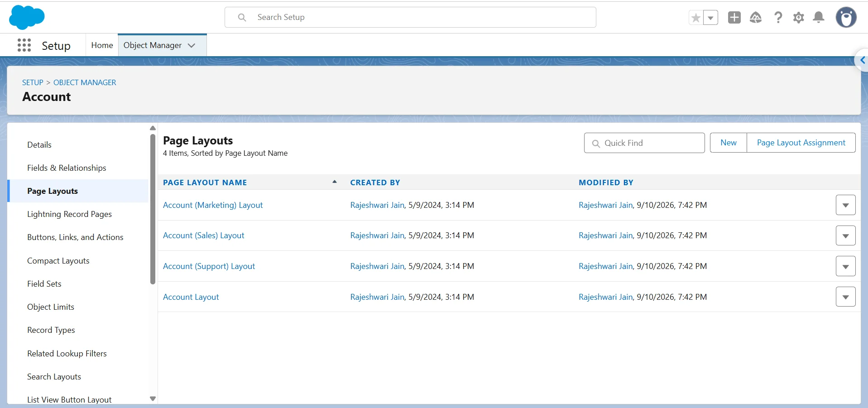This screenshot has height=408, width=868.
Task: Open actions dropdown for Account Layout row
Action: [x=845, y=297]
